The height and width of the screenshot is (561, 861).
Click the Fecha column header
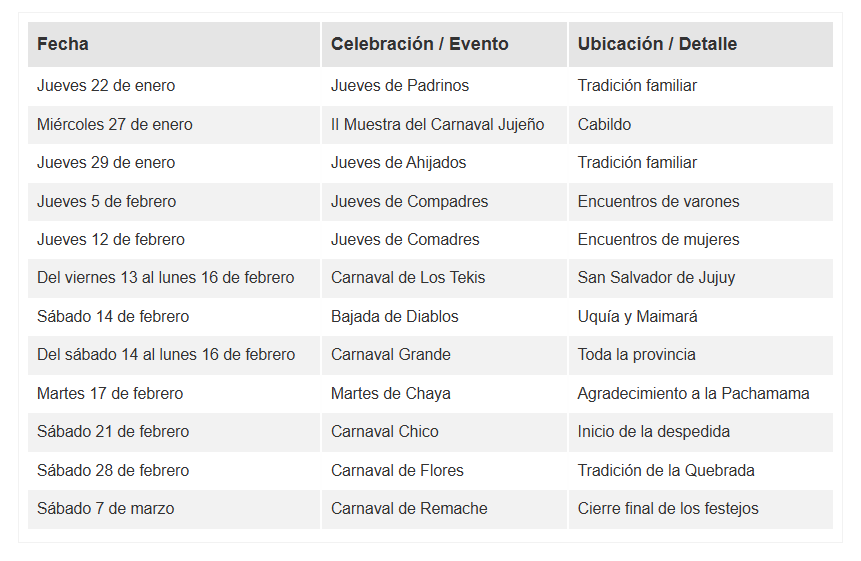click(x=63, y=44)
